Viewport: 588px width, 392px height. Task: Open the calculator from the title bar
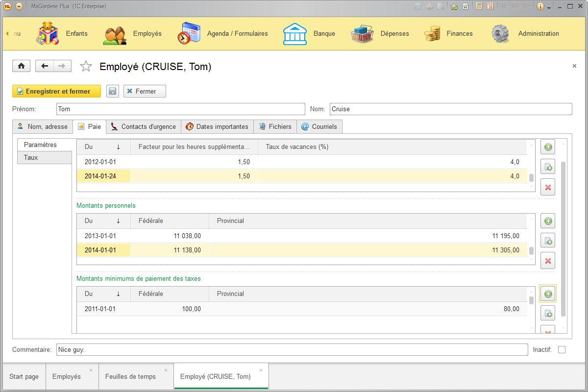pyautogui.click(x=479, y=6)
